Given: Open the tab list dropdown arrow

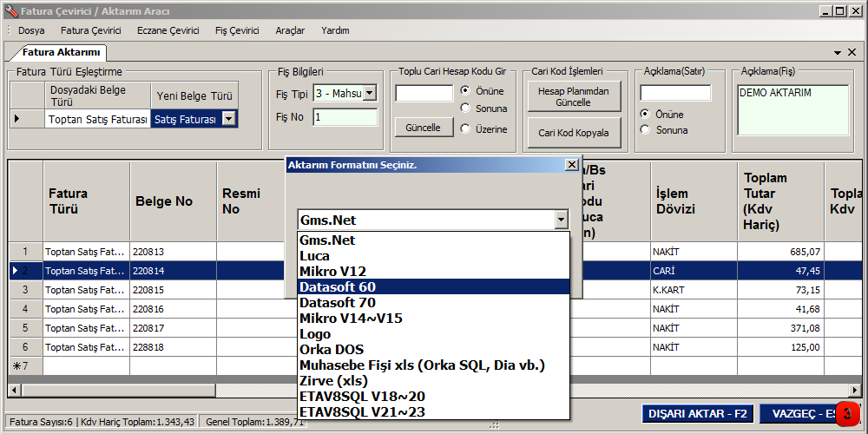Looking at the screenshot, I should pos(838,53).
